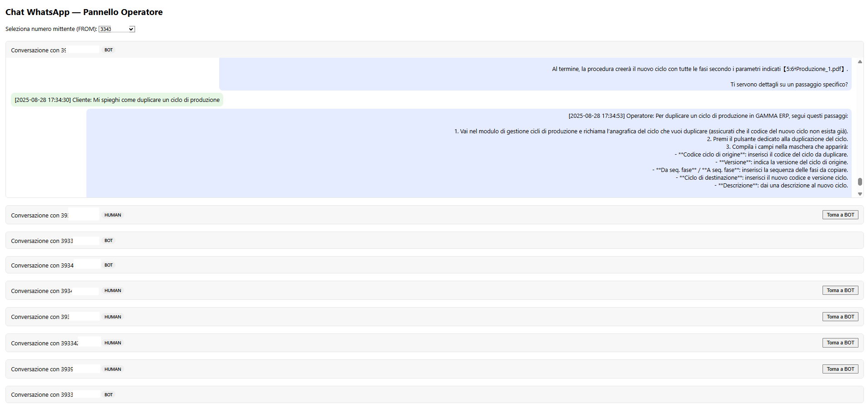Image resolution: width=868 pixels, height=414 pixels.
Task: Select the customer message about duplicare un ciclo
Action: 117,100
